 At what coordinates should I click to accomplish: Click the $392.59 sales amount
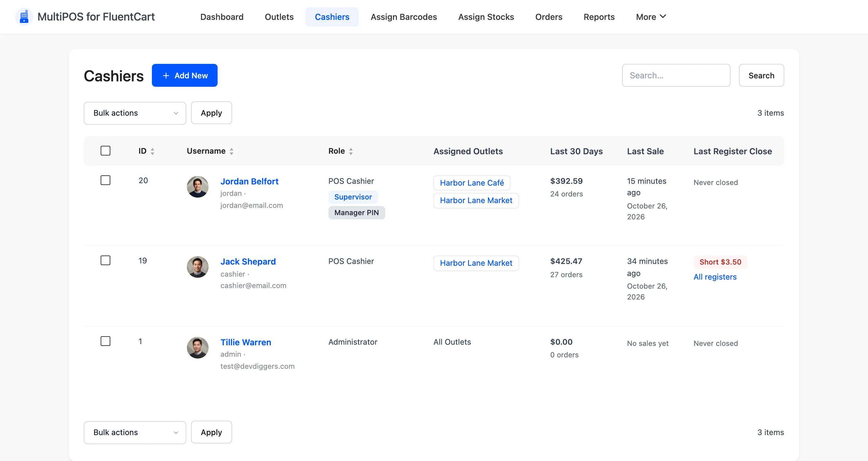coord(566,181)
